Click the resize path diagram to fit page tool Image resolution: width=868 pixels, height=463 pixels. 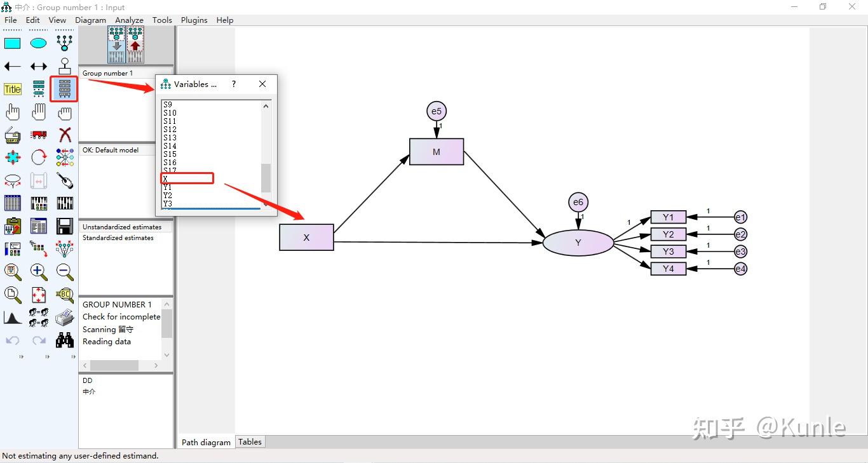click(x=39, y=295)
